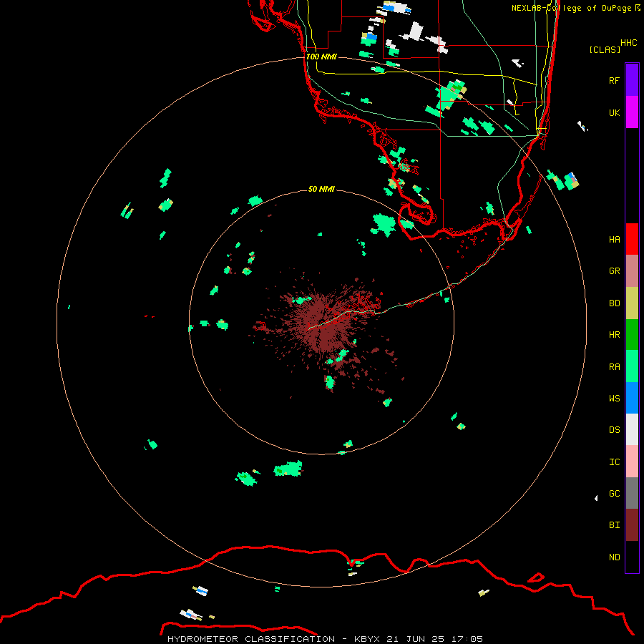The height and width of the screenshot is (644, 644).
Task: Click the 'HR' legend label text
Action: [x=614, y=335]
